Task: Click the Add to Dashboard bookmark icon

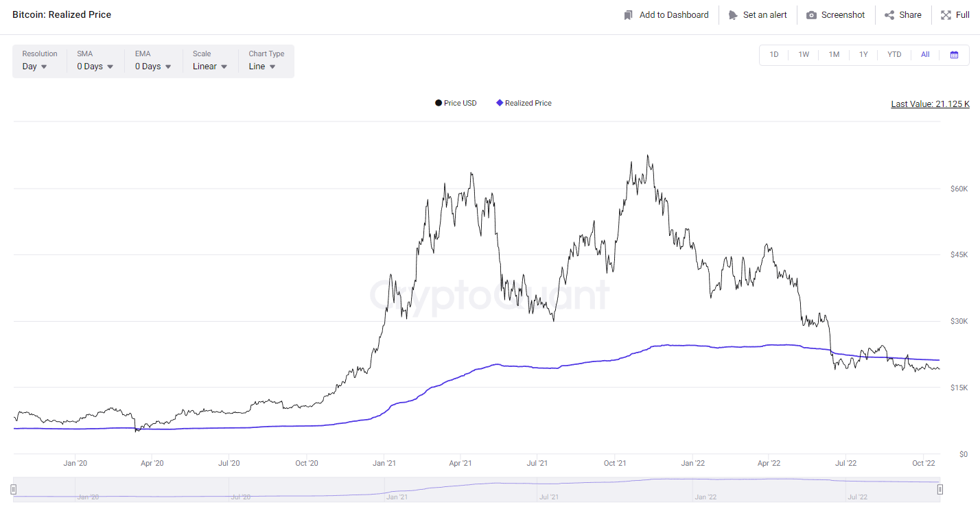Action: click(x=628, y=15)
